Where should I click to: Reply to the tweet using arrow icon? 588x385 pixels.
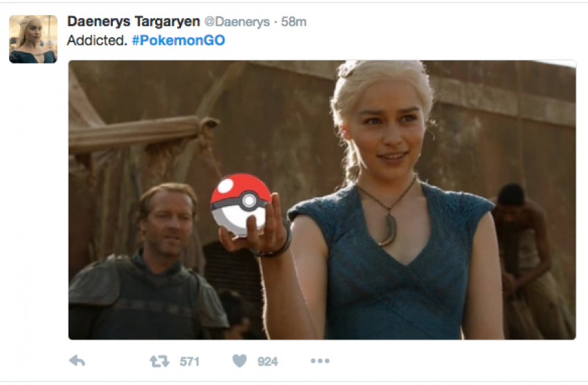pos(77,361)
